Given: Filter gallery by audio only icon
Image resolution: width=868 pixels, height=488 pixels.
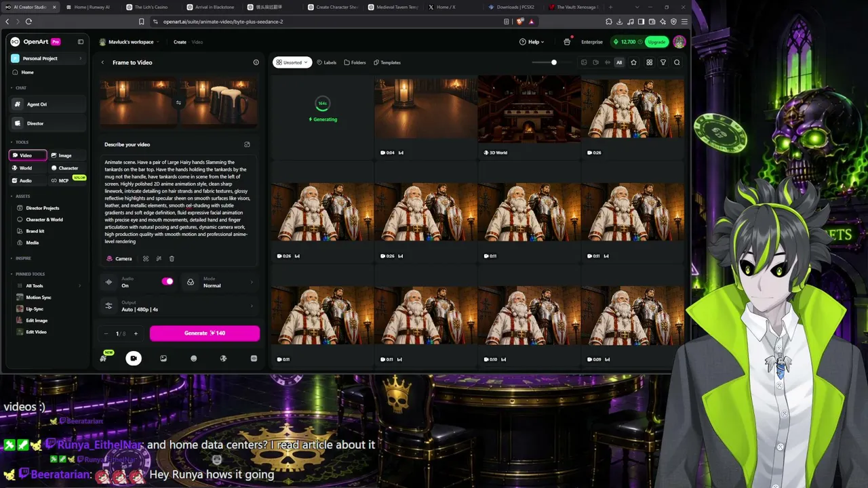Looking at the screenshot, I should 607,62.
